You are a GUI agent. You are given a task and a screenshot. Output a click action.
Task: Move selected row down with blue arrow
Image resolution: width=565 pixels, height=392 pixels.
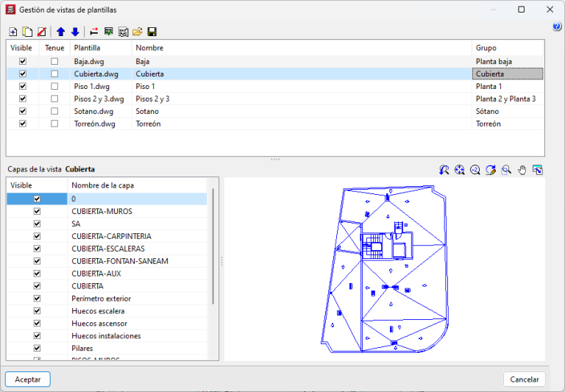pos(75,32)
